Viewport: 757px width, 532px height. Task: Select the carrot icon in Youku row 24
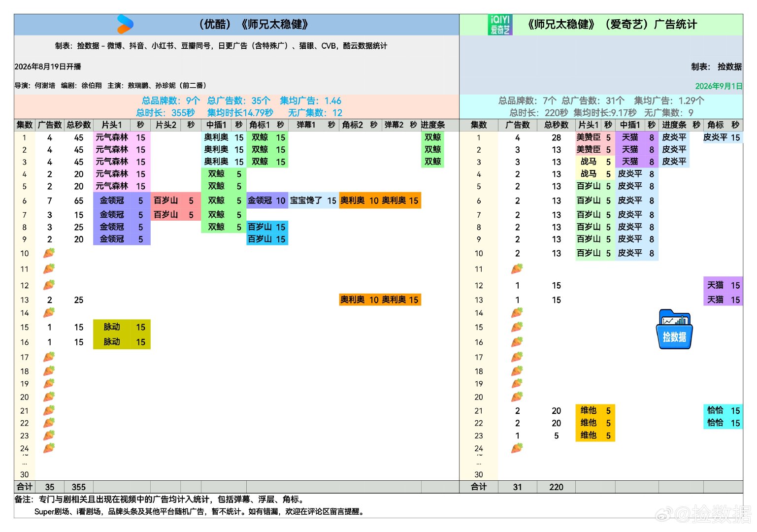[x=49, y=448]
